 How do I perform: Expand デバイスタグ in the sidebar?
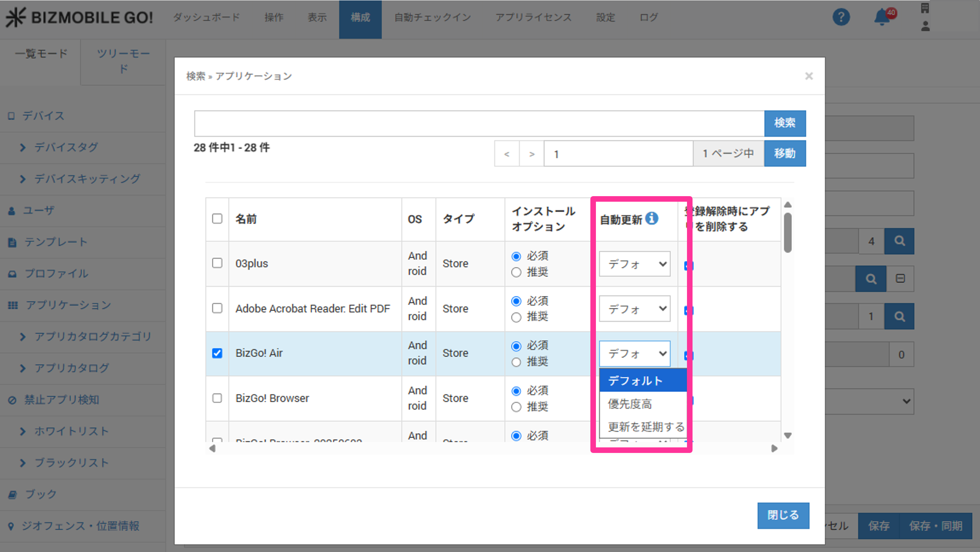pyautogui.click(x=66, y=147)
